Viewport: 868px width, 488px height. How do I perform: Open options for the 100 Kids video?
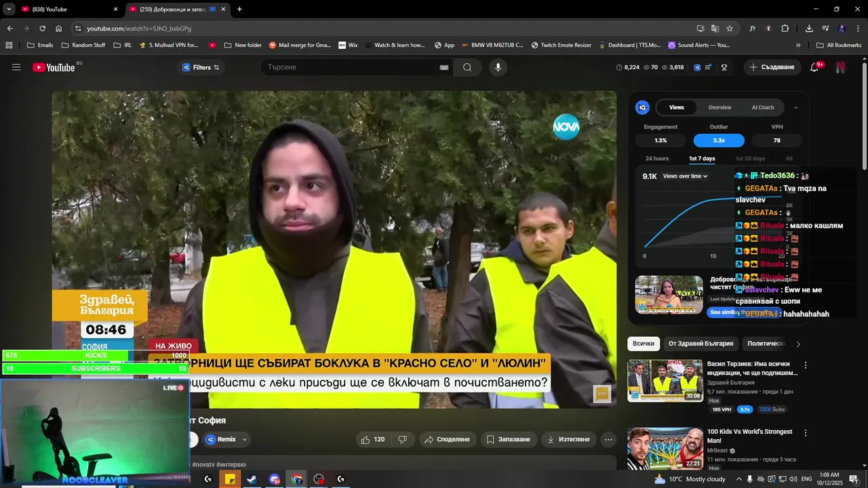tap(806, 432)
